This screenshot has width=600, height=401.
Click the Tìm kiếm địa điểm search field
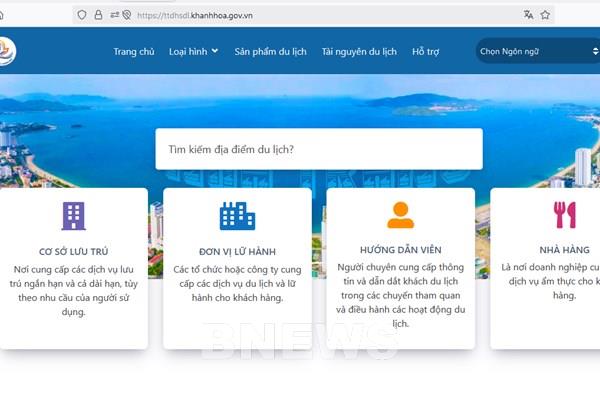tap(319, 149)
